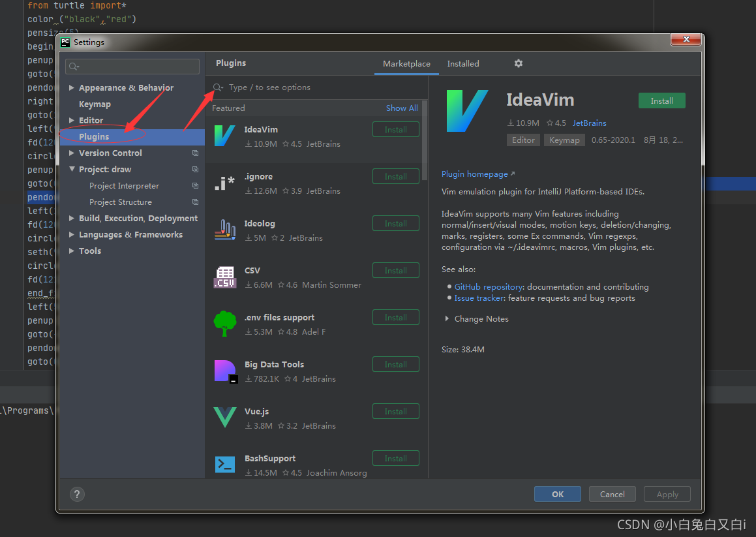Click the plugin search magnifier icon

218,87
